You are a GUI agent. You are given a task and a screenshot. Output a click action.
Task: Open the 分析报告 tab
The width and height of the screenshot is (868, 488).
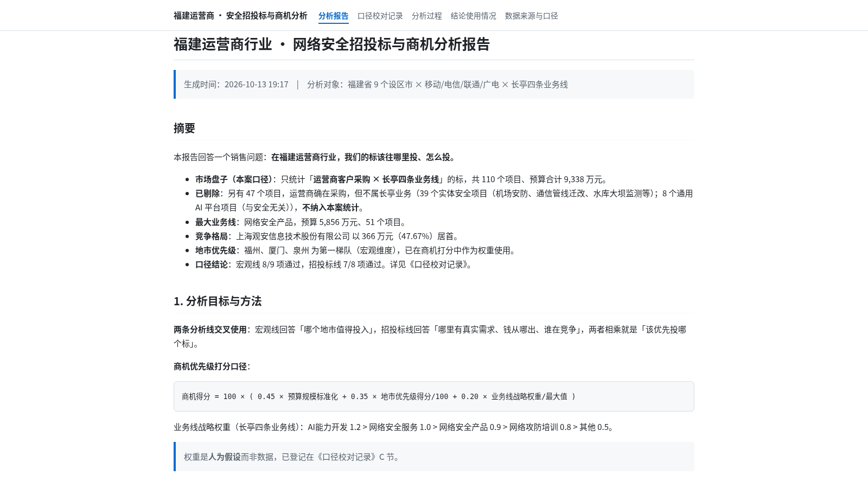pyautogui.click(x=333, y=16)
